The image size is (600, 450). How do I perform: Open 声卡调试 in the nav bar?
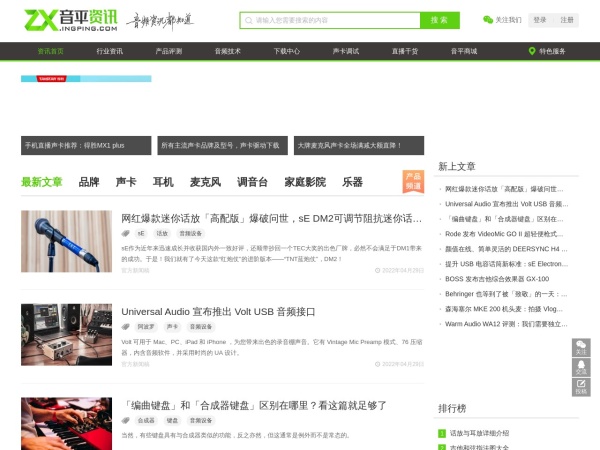pos(346,51)
